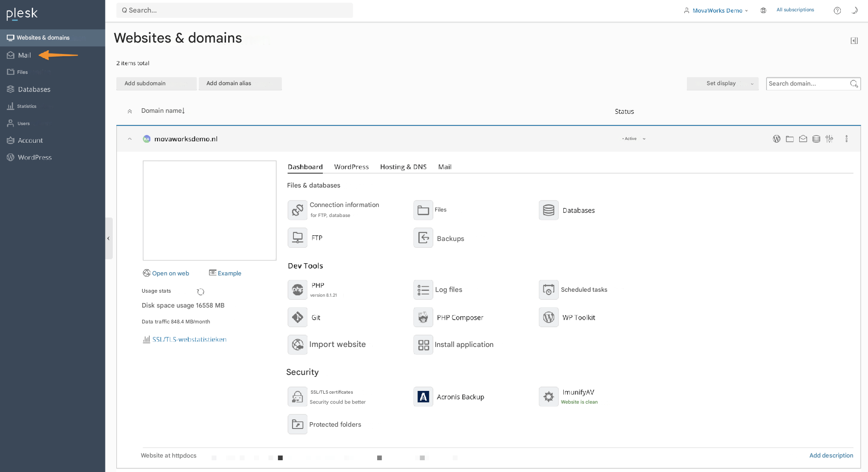The image size is (868, 472).
Task: Click the search magnifier icon in Search domain
Action: 854,84
